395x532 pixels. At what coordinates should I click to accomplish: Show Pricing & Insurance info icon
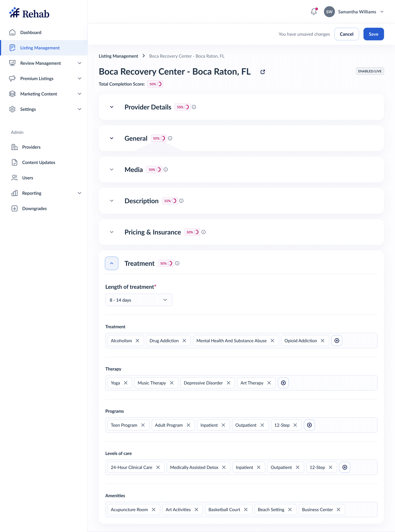point(204,232)
